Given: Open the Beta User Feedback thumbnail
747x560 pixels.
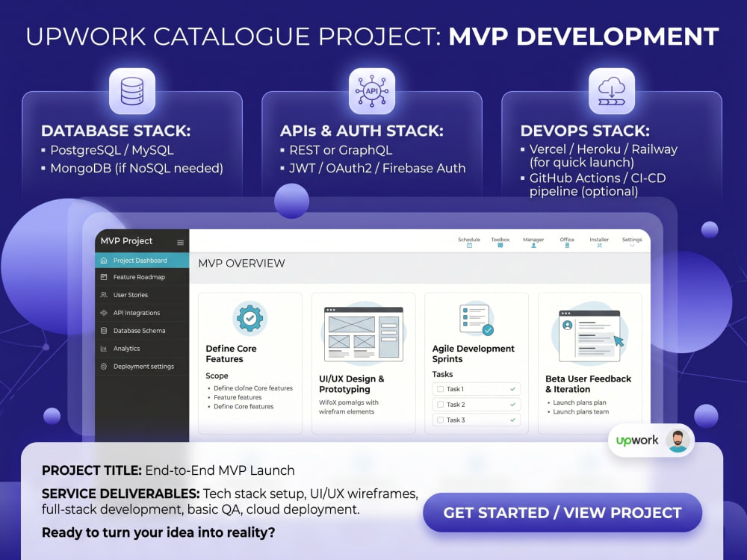Looking at the screenshot, I should [x=590, y=335].
